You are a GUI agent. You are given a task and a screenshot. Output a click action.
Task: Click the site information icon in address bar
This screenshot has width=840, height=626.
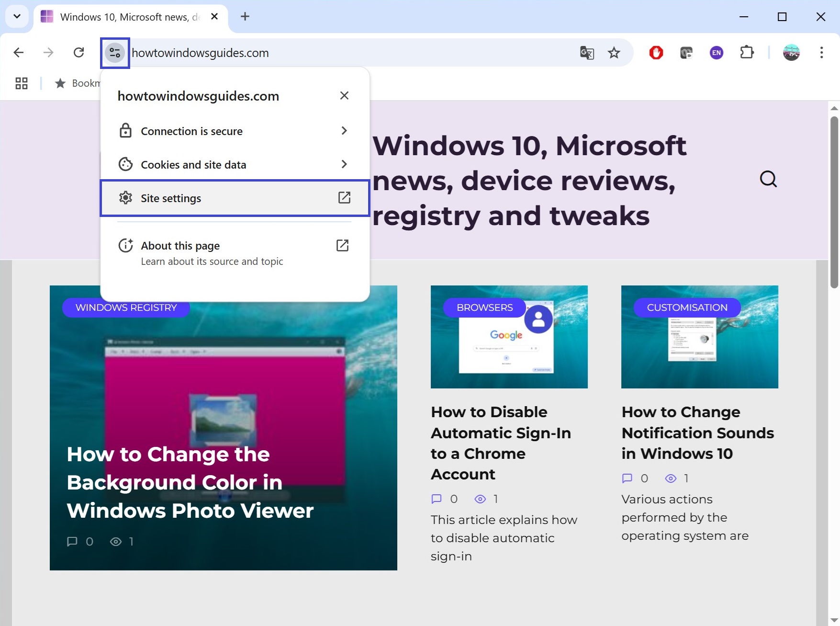(115, 53)
